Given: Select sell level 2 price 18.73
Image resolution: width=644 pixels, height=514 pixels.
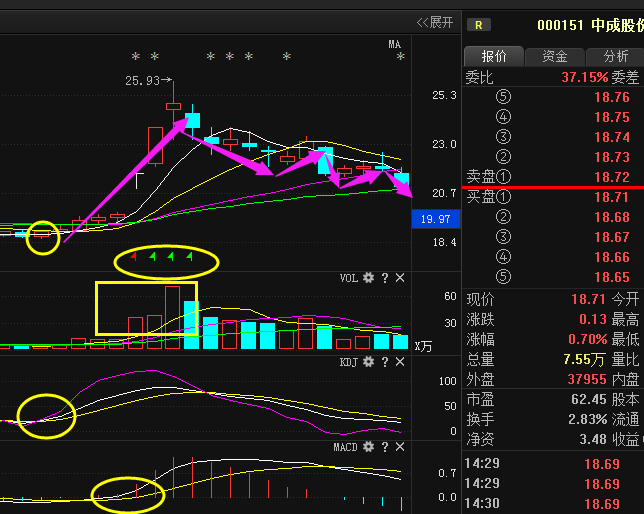Looking at the screenshot, I should 612,157.
